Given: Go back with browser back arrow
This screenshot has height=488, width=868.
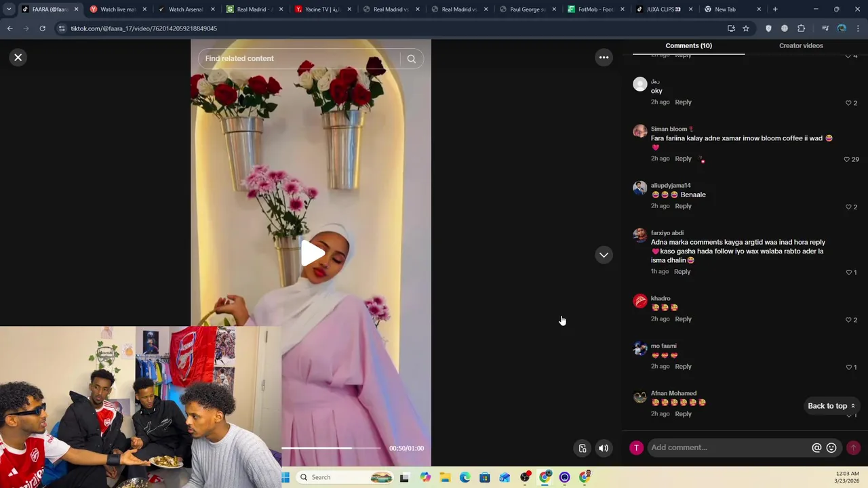Looking at the screenshot, I should [9, 28].
